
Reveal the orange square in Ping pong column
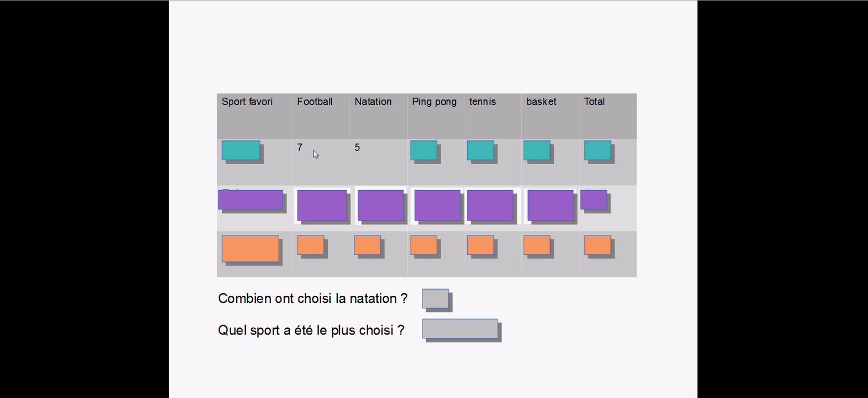423,245
